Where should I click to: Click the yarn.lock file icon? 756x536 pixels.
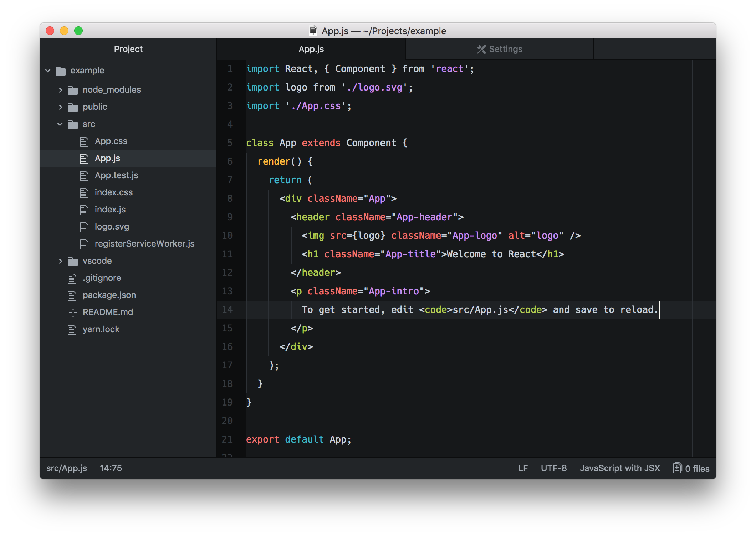coord(72,330)
